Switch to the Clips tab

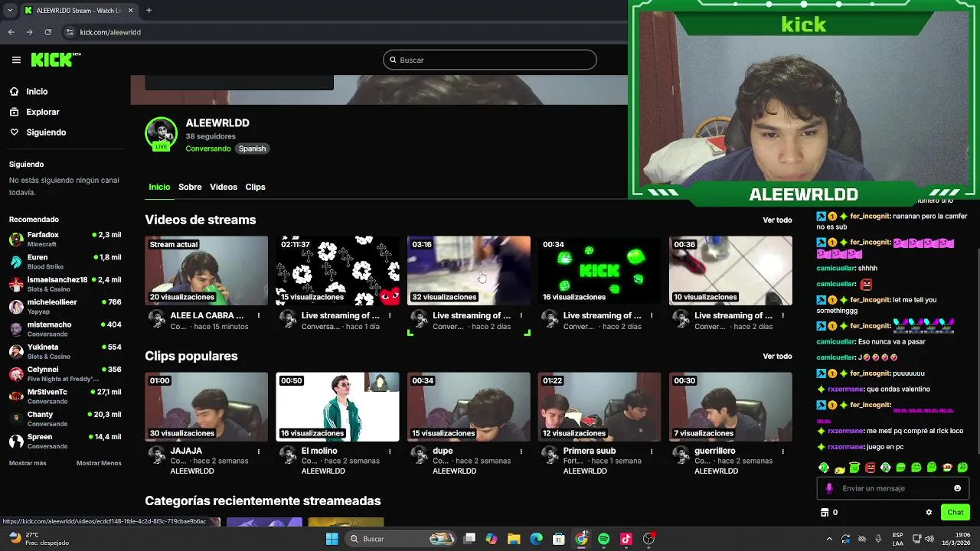pos(255,187)
